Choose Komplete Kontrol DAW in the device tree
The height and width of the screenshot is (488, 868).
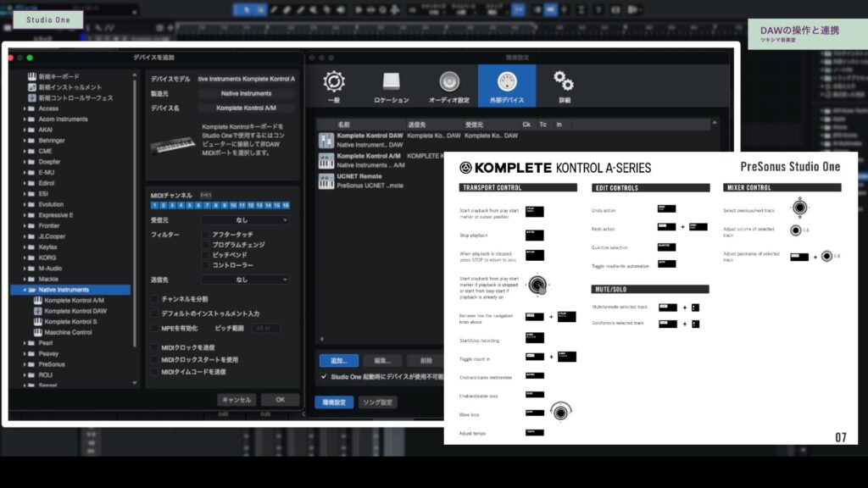pos(70,311)
